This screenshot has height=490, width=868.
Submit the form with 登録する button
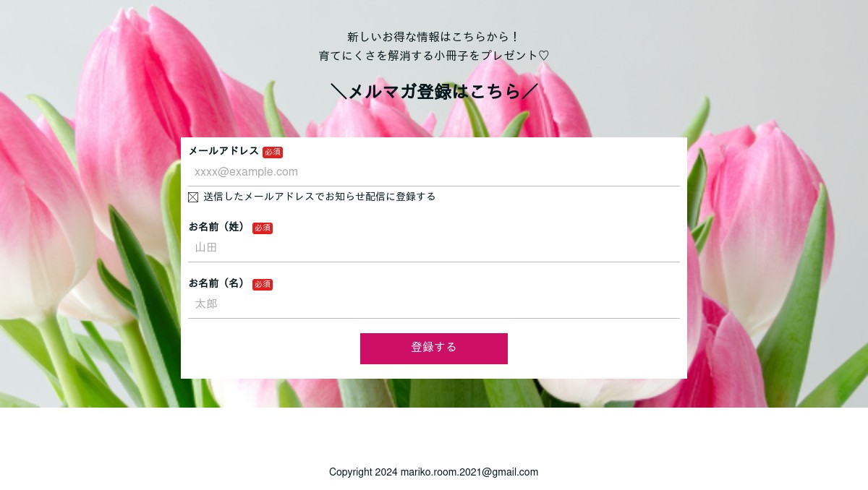(434, 348)
